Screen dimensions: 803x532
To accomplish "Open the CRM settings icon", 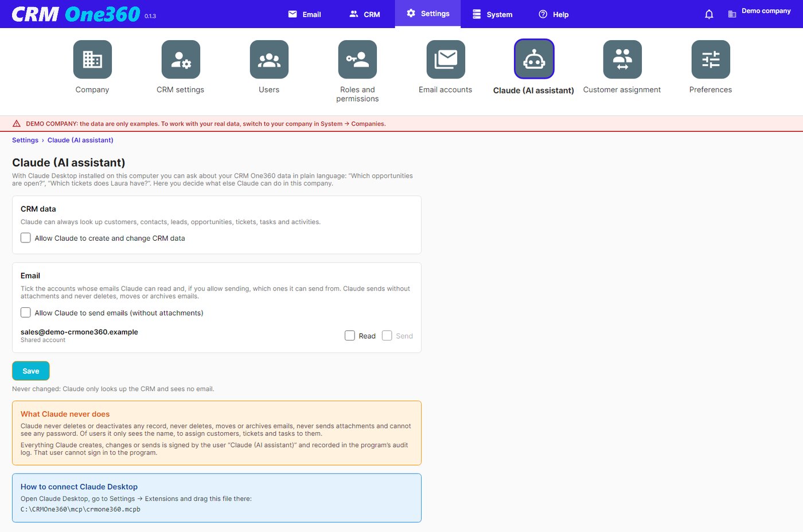I will tap(181, 60).
